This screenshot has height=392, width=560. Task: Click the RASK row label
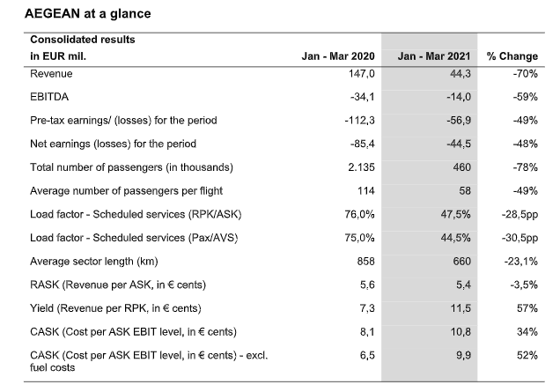pyautogui.click(x=118, y=285)
